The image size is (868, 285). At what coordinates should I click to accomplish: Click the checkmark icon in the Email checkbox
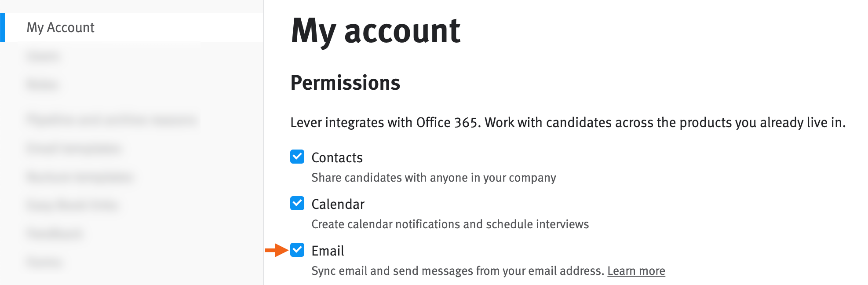point(296,251)
